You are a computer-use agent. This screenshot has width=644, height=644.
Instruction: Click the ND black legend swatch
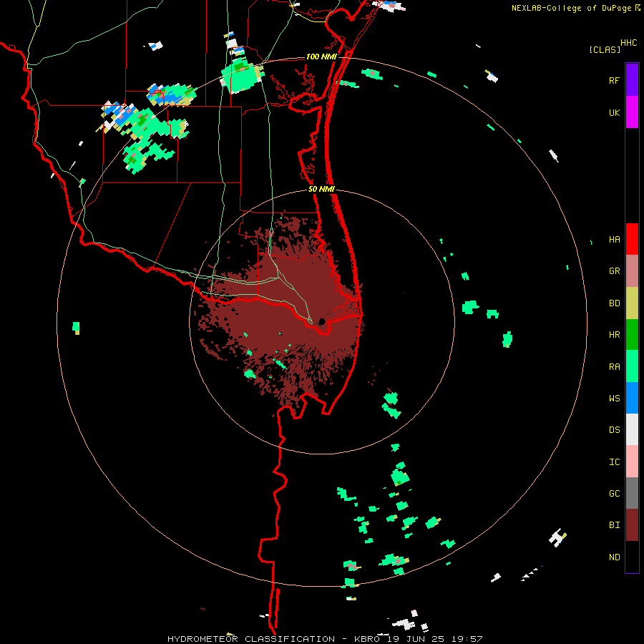[632, 557]
